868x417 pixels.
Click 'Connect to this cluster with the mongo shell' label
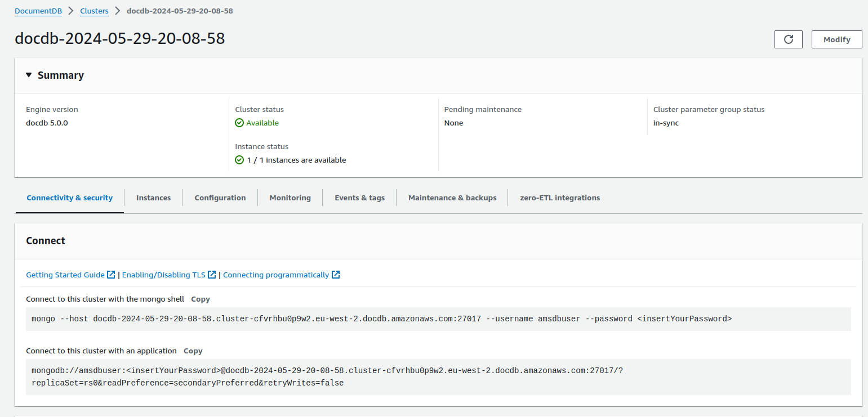pos(105,299)
